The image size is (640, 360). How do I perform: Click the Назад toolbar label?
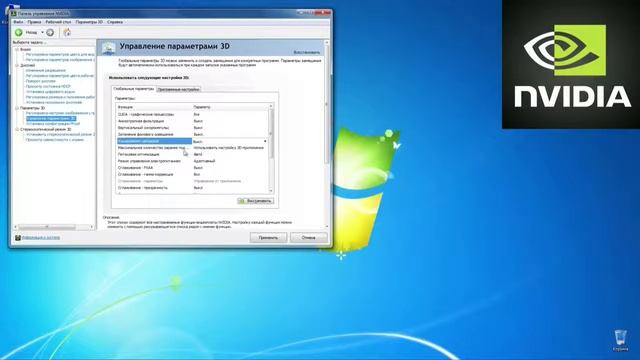[x=31, y=32]
